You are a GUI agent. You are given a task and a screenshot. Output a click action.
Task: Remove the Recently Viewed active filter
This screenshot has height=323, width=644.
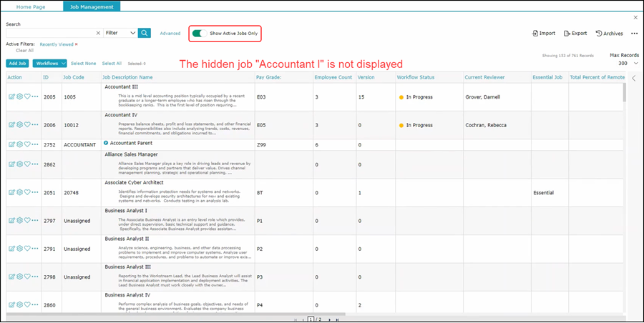pos(77,44)
